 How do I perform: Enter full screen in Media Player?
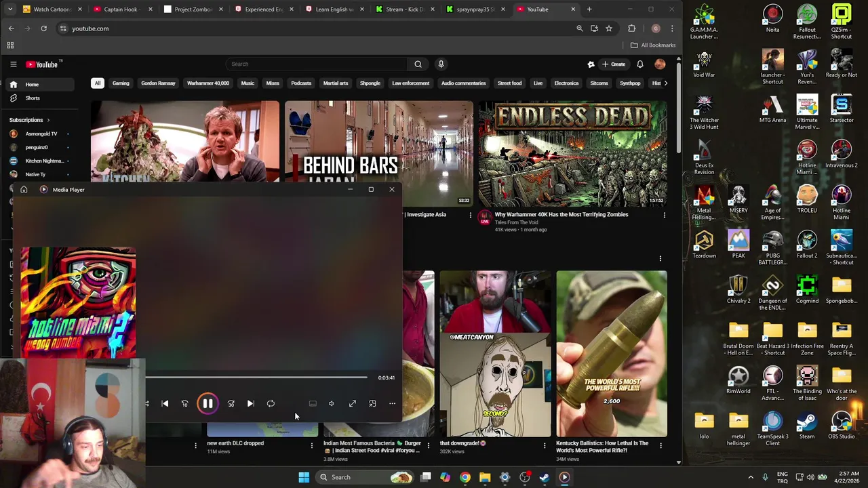[353, 403]
